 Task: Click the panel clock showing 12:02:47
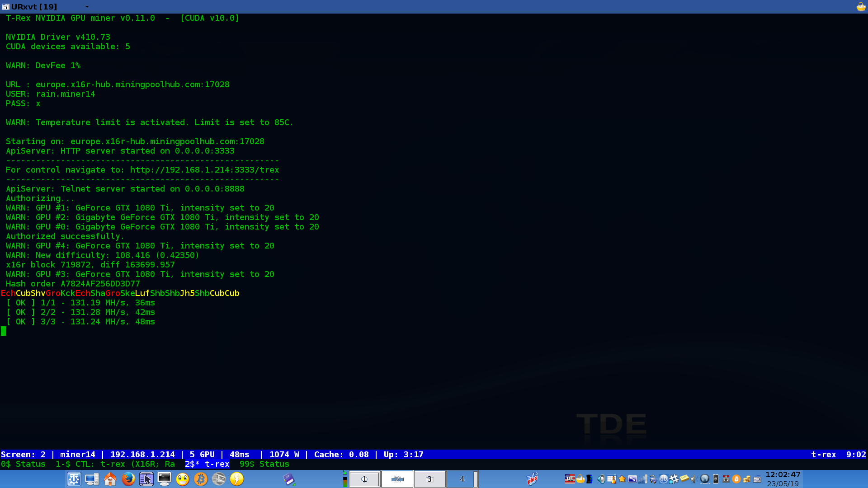coord(783,475)
